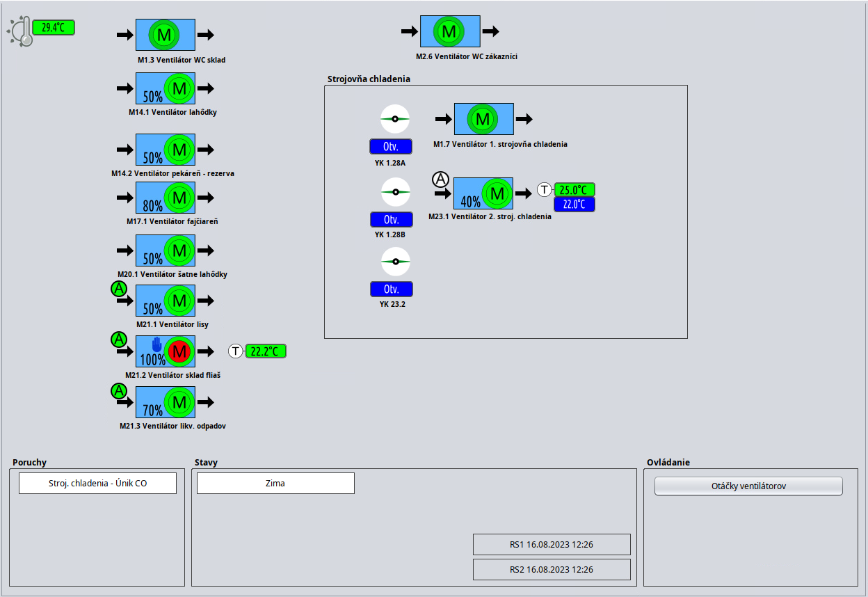Click the Stroj. chladenia - Únik CO alarm
Image resolution: width=868 pixels, height=597 pixels.
[x=97, y=484]
